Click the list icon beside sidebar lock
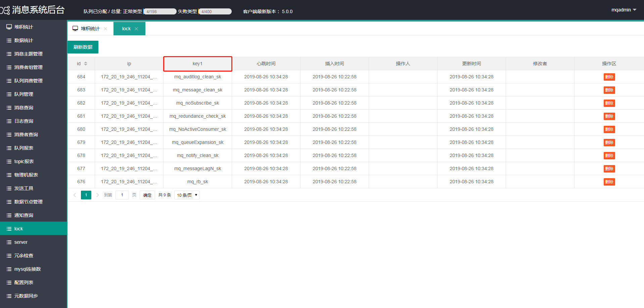Image resolution: width=644 pixels, height=308 pixels. (x=9, y=229)
